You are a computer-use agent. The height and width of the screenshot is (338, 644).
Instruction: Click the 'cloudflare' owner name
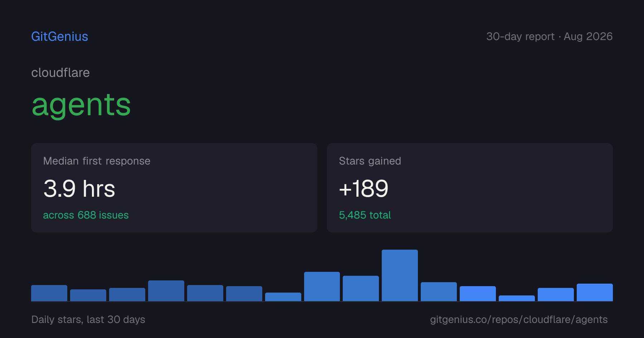(x=60, y=73)
